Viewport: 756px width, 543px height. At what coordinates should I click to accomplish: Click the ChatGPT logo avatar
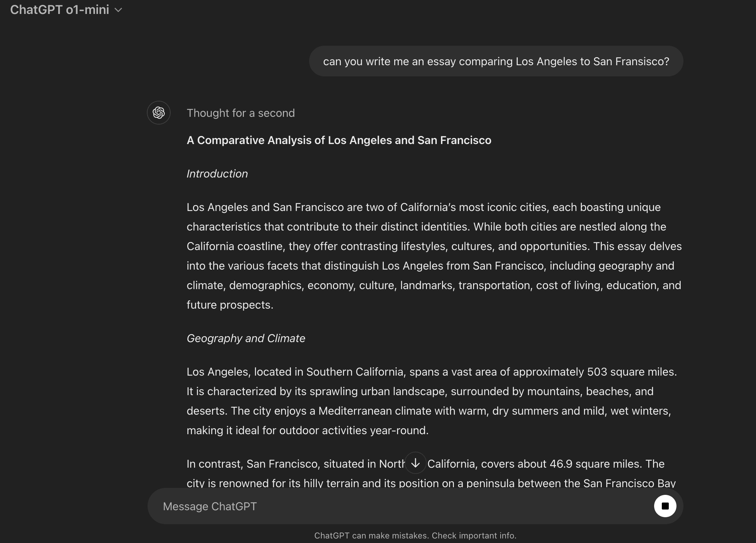click(x=159, y=113)
